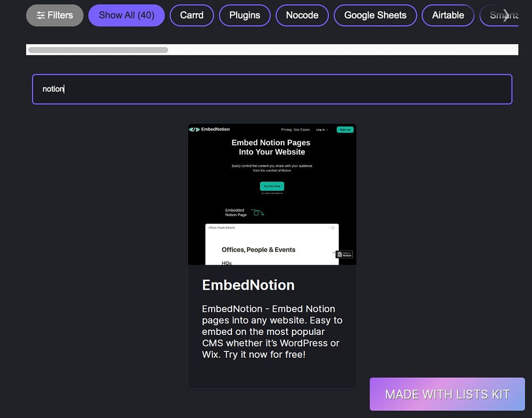Choose the Airtable tag

tap(448, 15)
